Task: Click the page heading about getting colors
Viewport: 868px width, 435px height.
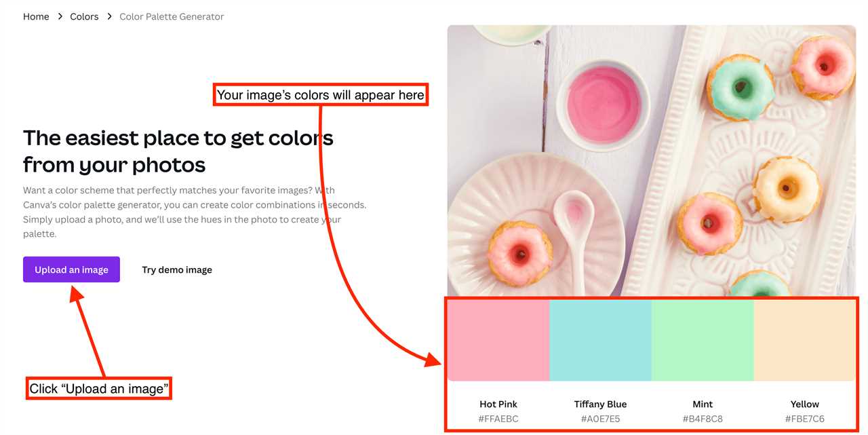Action: (x=178, y=151)
